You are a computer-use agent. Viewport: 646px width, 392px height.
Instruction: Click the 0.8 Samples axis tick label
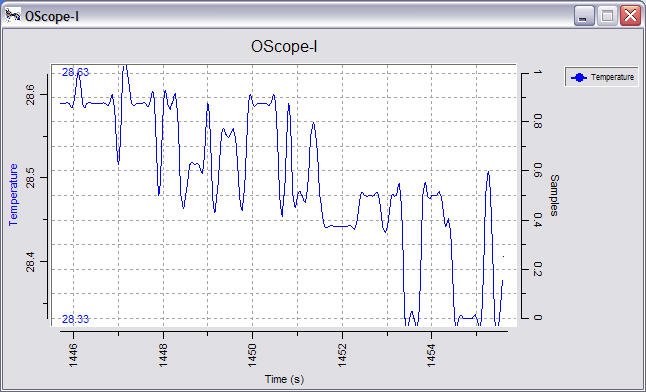click(x=538, y=122)
